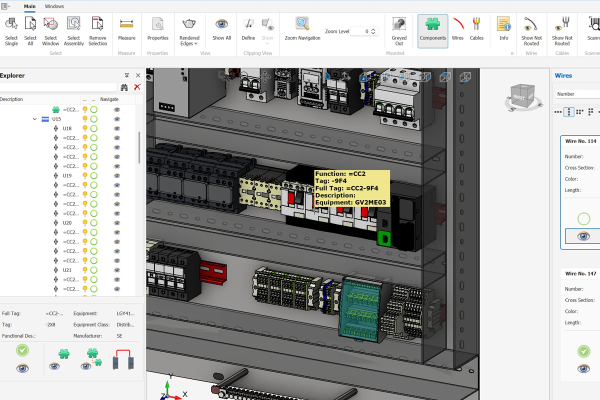
Task: Open the Number dropdown in Wires panel
Action: click(x=577, y=94)
